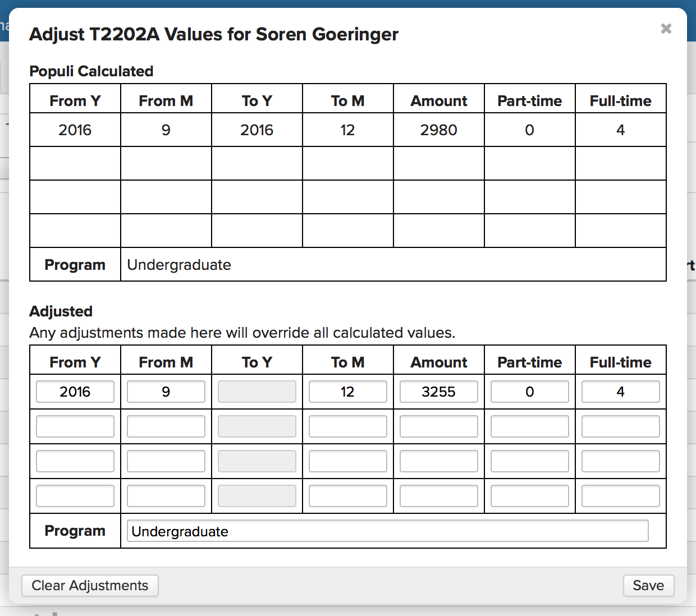The image size is (696, 616).
Task: Click the Program row label in Adjusted table
Action: point(75,531)
